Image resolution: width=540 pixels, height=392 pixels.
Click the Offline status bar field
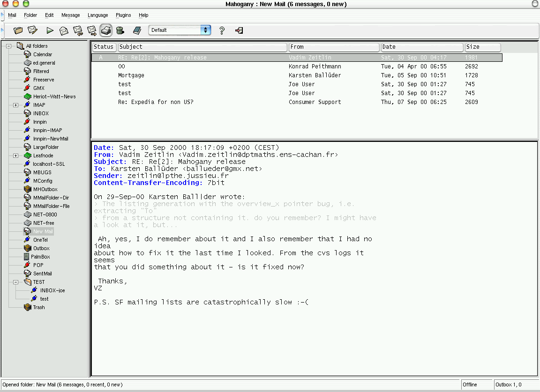coord(477,385)
